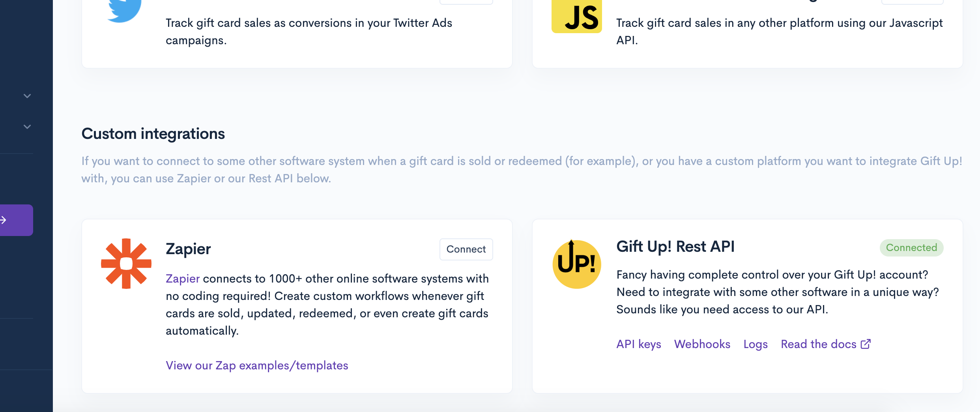Click the orange Zapier asterisk logo
This screenshot has width=980, height=412.
coord(126,264)
